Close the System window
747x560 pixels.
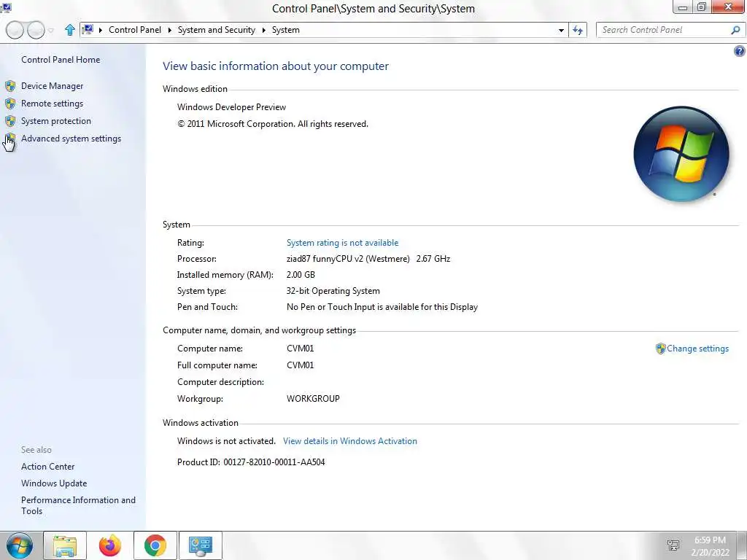pos(729,7)
